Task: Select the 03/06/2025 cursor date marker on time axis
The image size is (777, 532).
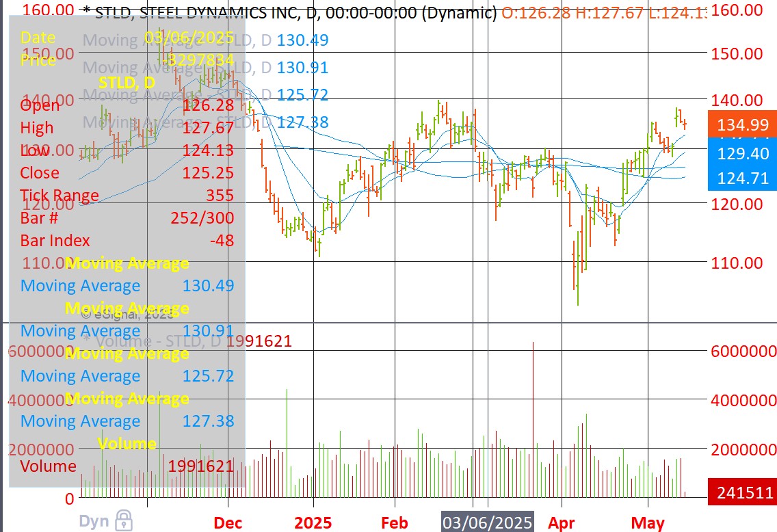Action: pos(488,522)
